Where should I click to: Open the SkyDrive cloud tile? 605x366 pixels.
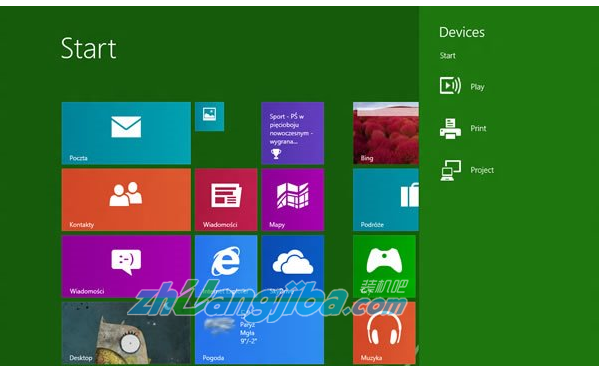pos(292,266)
